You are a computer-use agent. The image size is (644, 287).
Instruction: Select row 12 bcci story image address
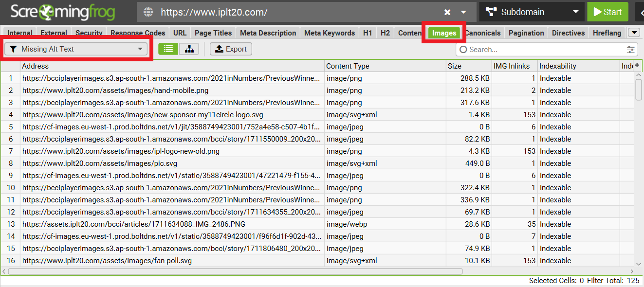coord(172,212)
